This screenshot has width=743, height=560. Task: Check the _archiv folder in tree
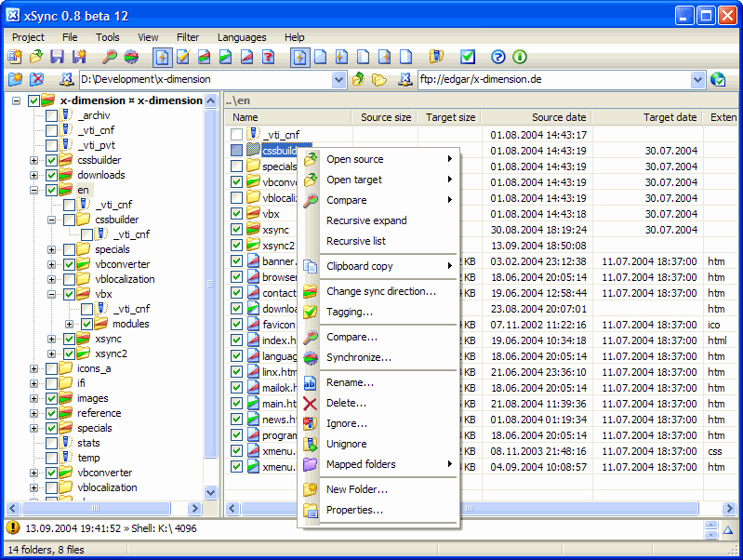[52, 115]
